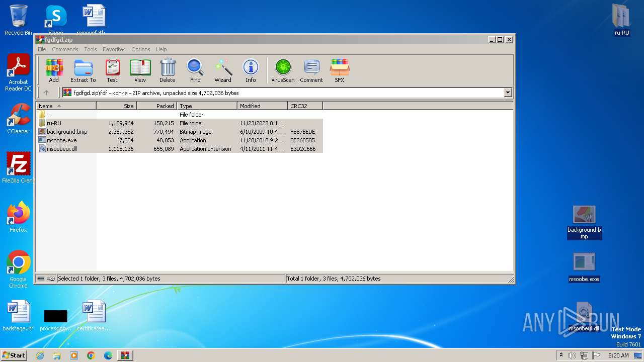Click the WinRAR taskbar button

point(125,355)
